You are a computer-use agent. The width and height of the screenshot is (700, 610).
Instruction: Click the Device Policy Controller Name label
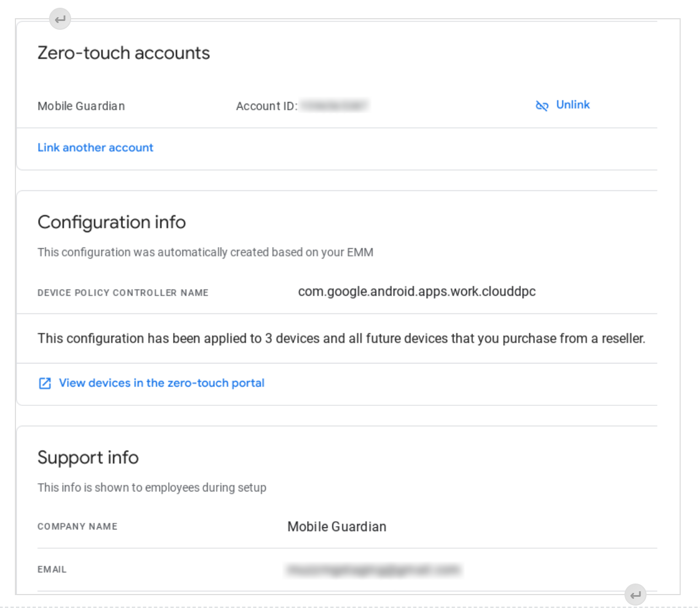click(123, 293)
